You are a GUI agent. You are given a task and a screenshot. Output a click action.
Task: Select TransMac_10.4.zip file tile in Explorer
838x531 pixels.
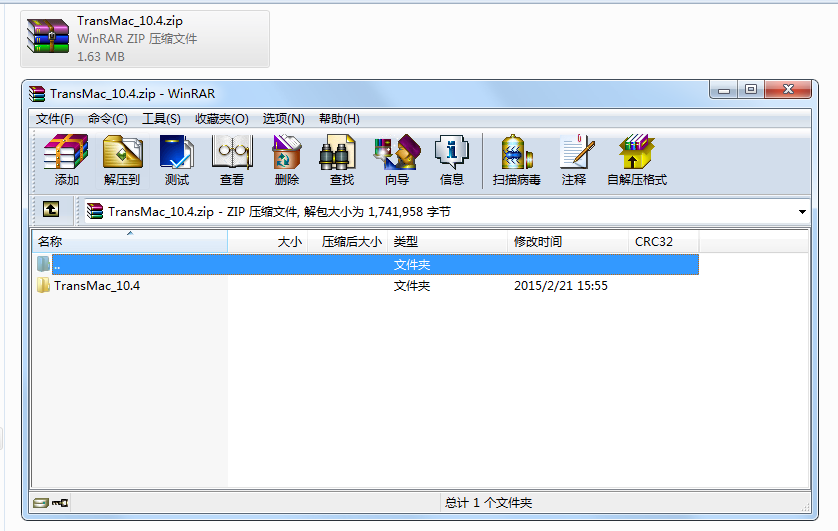(145, 38)
